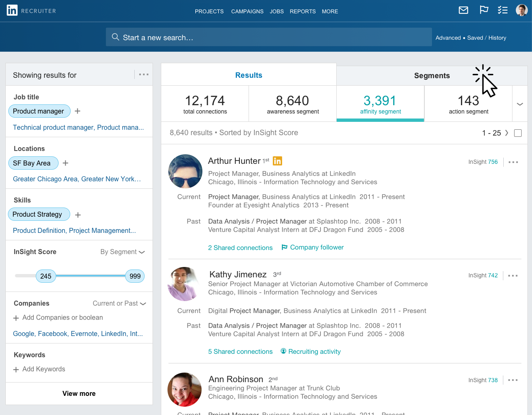Click suggested companies Google, Facebook list
Viewport: 532px width, 415px height.
point(78,333)
